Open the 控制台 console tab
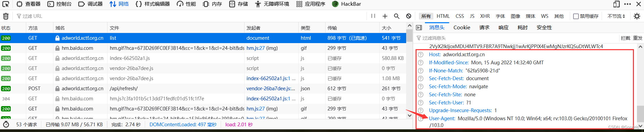The height and width of the screenshot is (132, 644). tap(59, 4)
